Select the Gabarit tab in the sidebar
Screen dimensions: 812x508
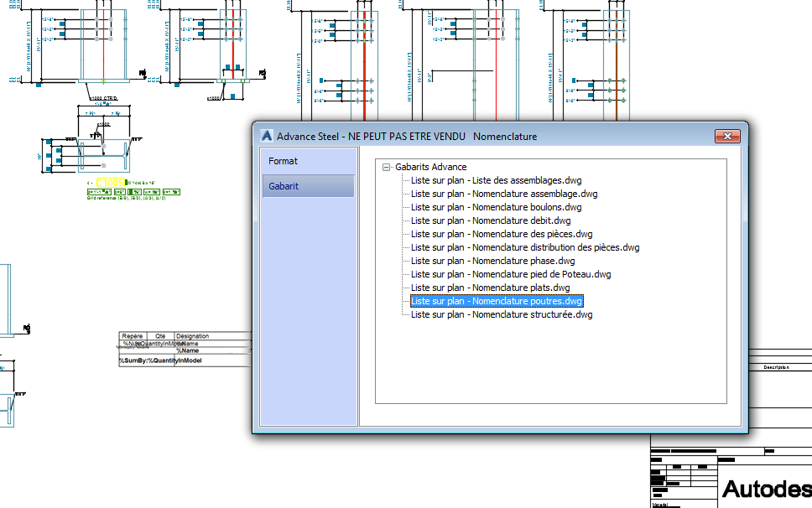308,186
